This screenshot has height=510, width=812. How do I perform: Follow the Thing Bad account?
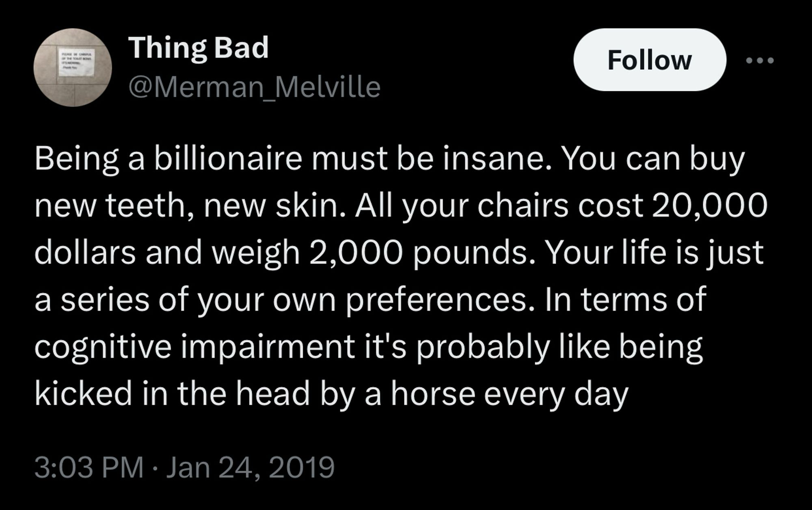[x=649, y=60]
